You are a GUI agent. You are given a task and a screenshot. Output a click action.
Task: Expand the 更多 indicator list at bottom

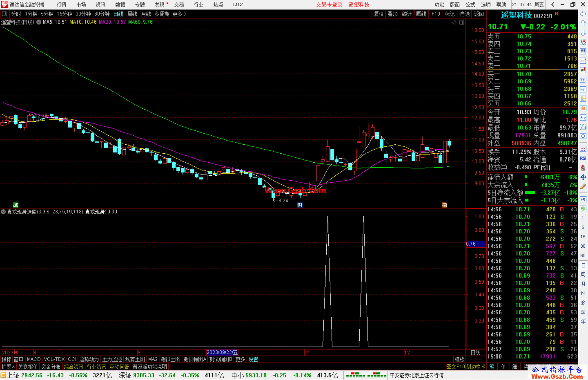pyautogui.click(x=240, y=359)
